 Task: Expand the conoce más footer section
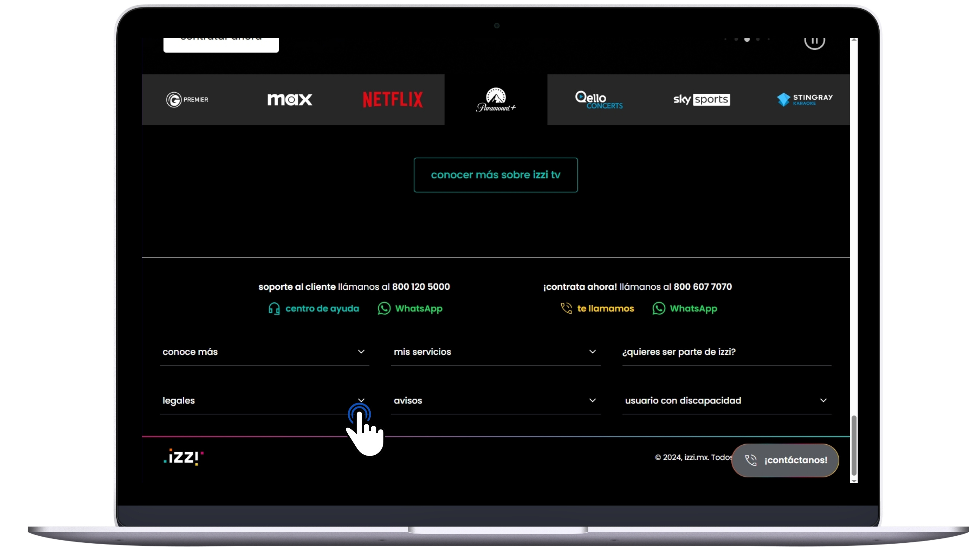click(x=264, y=352)
